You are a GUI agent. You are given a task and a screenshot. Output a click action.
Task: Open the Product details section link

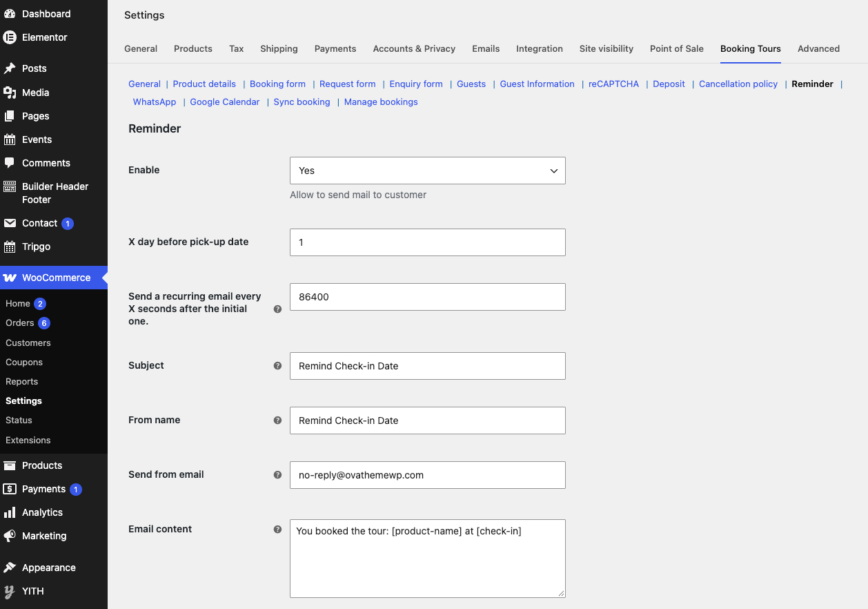204,84
